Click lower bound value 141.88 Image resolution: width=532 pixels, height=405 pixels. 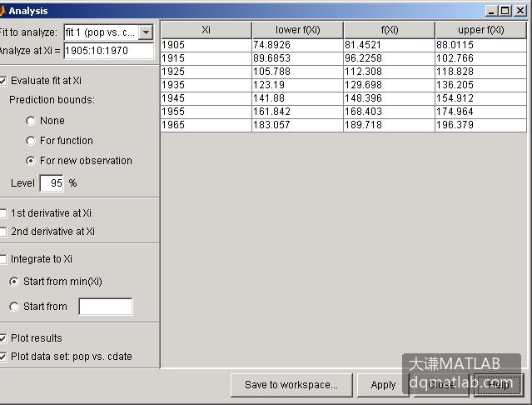[x=297, y=98]
